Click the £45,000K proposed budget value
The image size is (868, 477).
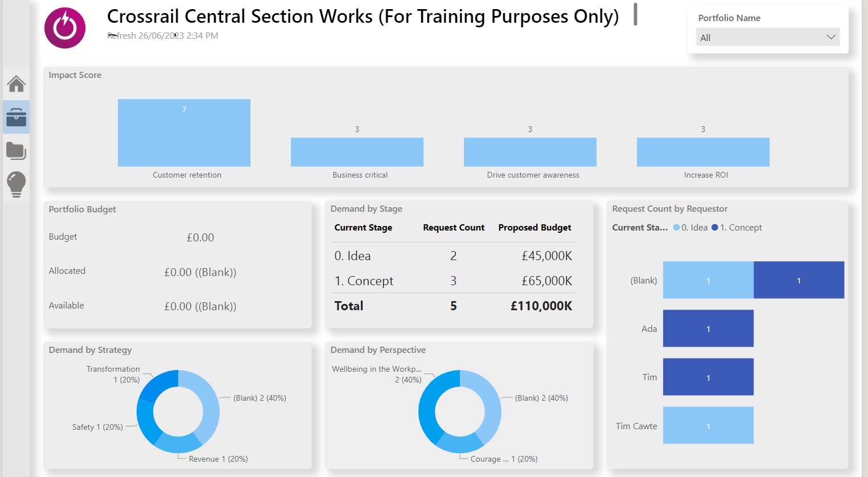tap(547, 256)
